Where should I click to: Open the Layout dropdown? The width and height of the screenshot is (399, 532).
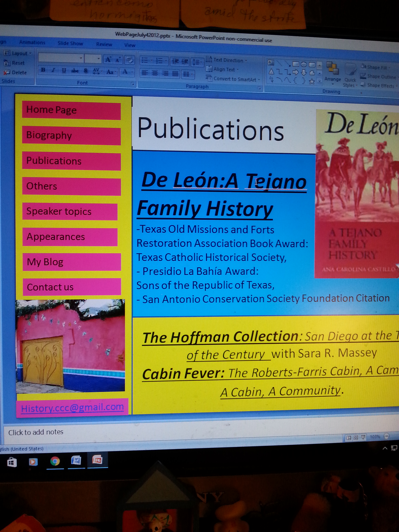(18, 53)
